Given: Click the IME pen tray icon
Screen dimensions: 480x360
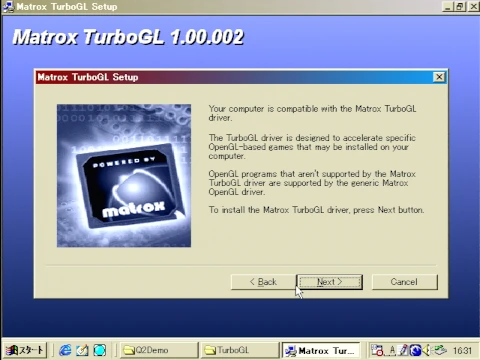Looking at the screenshot, I should pos(404,350).
